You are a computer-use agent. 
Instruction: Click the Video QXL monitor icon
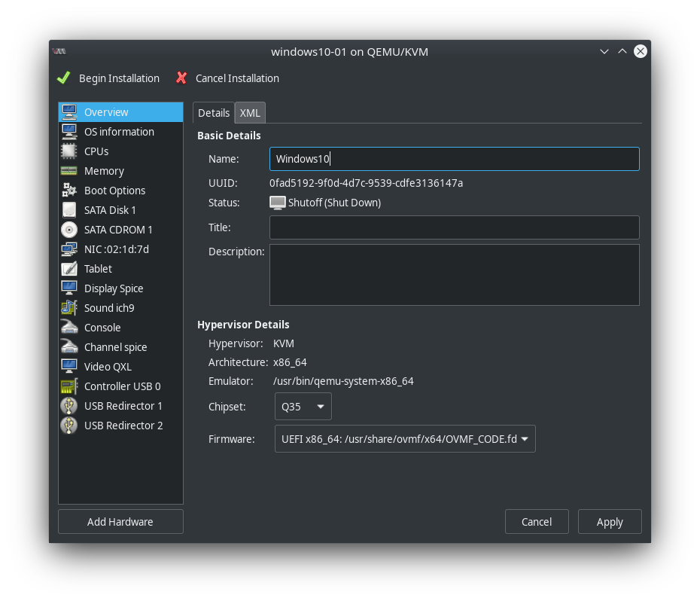69,367
